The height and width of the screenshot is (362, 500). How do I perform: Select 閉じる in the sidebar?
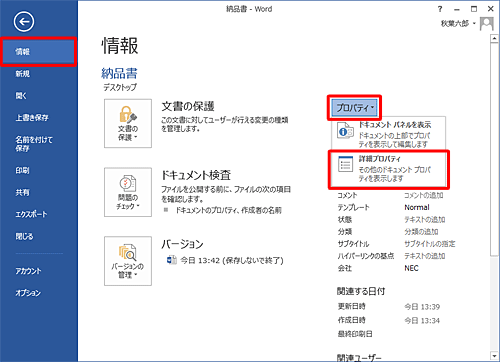24,236
